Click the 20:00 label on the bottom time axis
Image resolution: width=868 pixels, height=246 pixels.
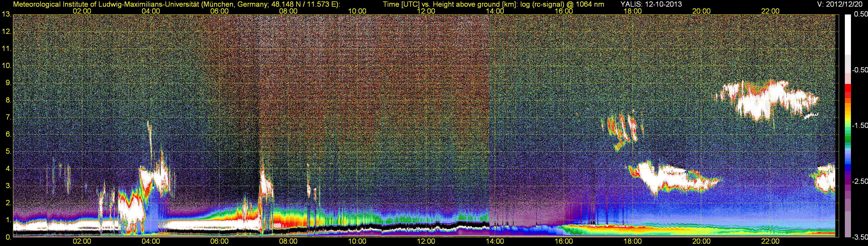click(702, 241)
